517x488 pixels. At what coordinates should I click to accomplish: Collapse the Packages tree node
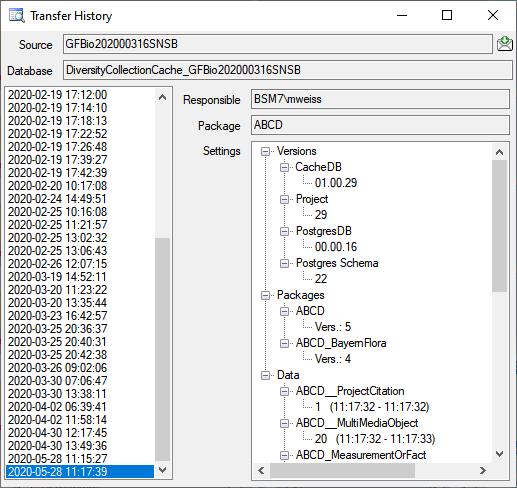(x=265, y=295)
